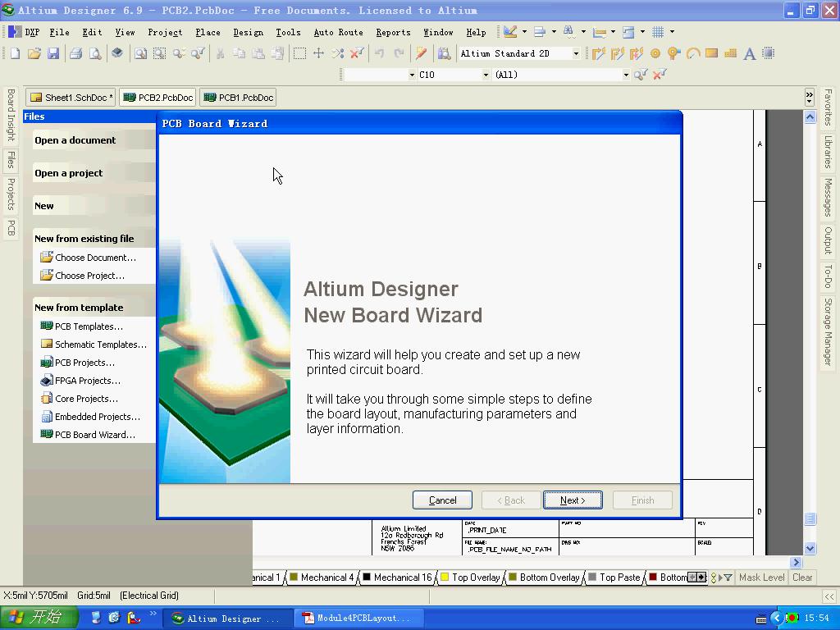Select the Top Overlay layer tab
Viewport: 840px width, 630px height.
coord(470,577)
